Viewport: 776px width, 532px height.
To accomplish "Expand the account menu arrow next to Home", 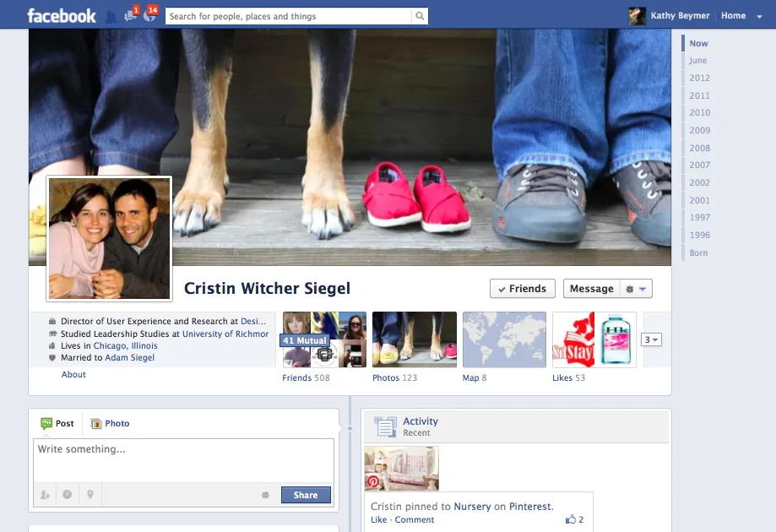I will click(760, 16).
